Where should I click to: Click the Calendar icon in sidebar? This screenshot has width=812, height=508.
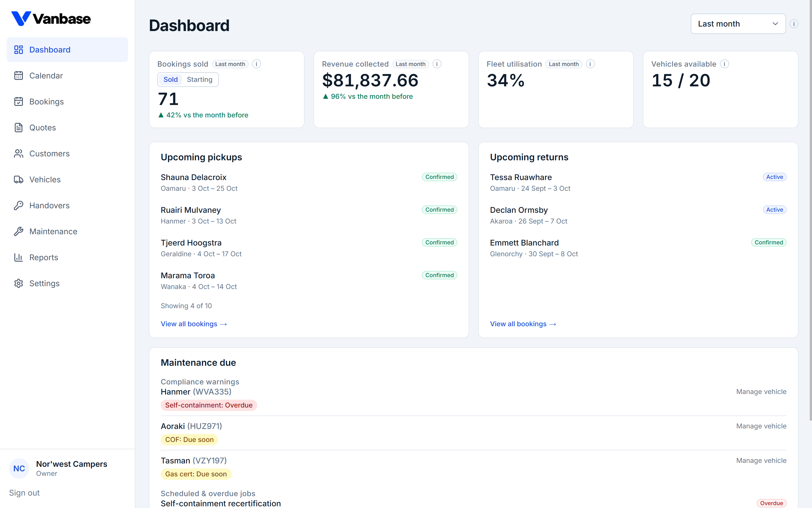click(x=18, y=76)
